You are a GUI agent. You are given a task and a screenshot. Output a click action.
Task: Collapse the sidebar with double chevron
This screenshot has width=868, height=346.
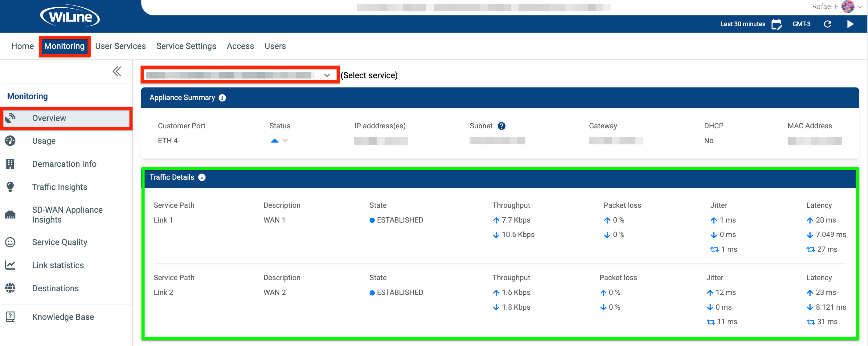pos(117,71)
